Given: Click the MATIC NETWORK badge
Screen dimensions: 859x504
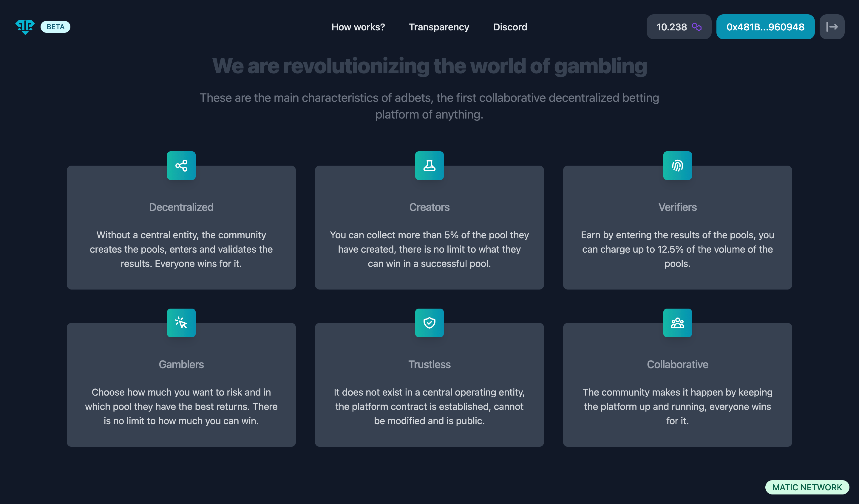Looking at the screenshot, I should (x=807, y=487).
